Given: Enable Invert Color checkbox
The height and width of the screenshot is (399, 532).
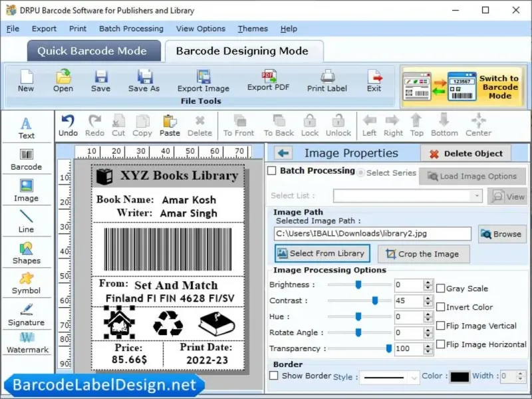Looking at the screenshot, I should point(440,307).
